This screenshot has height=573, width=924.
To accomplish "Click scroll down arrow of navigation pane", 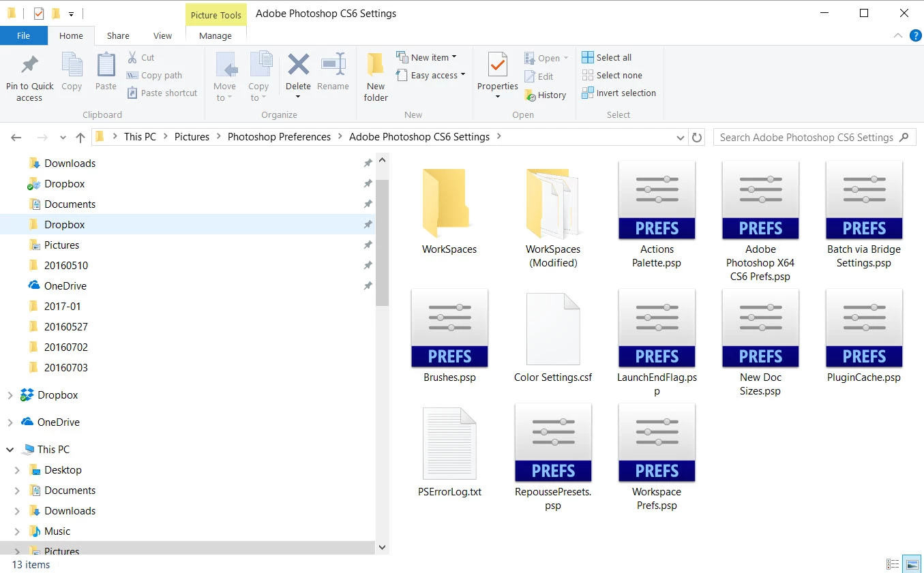I will (382, 547).
